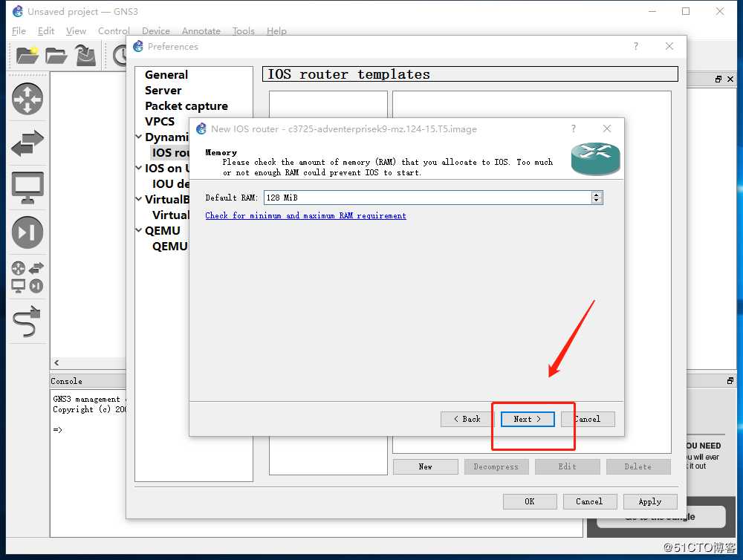This screenshot has height=560, width=743.
Task: Click the router icon in wizard header
Action: [x=595, y=159]
